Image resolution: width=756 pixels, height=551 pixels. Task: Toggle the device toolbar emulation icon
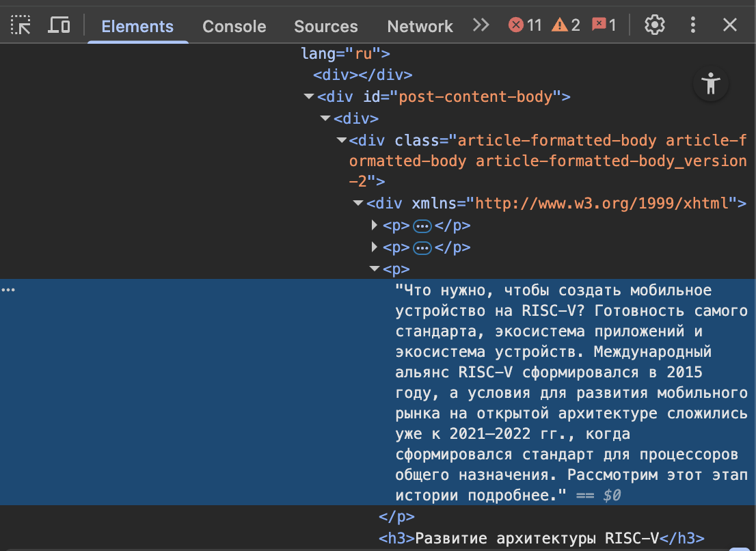[59, 26]
